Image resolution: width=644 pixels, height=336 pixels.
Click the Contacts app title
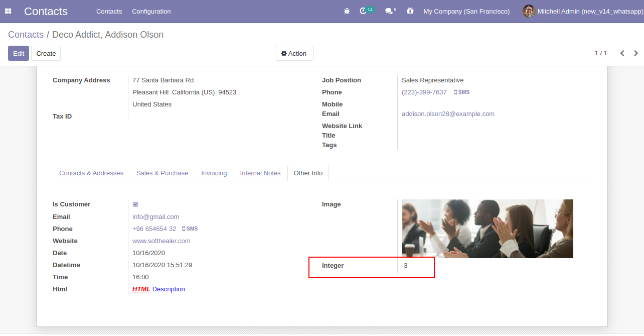point(46,11)
